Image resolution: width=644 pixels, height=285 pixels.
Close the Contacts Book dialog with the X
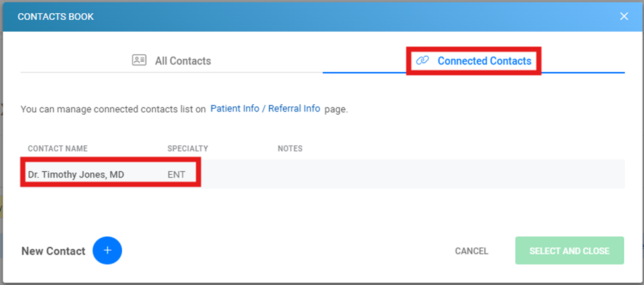[x=624, y=16]
